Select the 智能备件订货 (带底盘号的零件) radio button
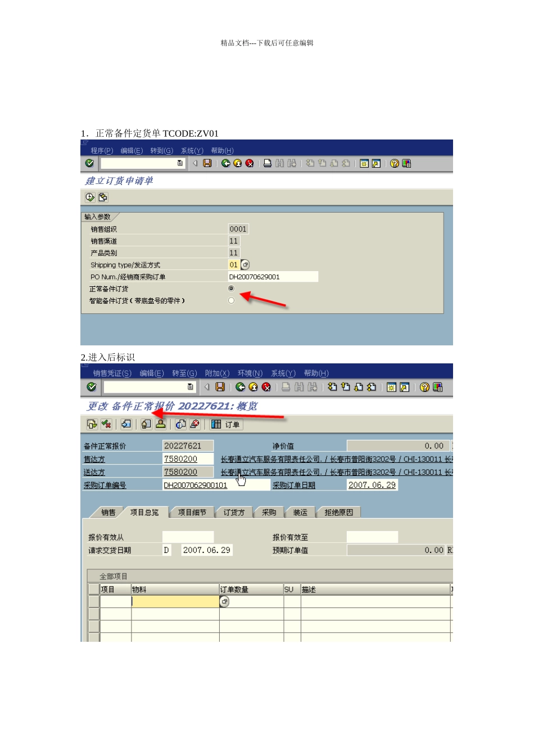The image size is (534, 756). (231, 300)
